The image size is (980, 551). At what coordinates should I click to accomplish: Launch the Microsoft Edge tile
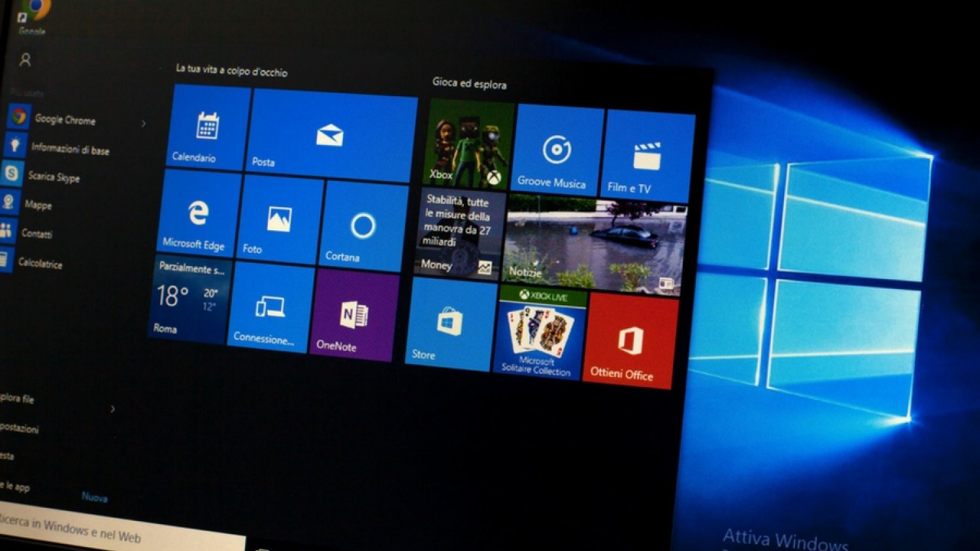point(199,213)
